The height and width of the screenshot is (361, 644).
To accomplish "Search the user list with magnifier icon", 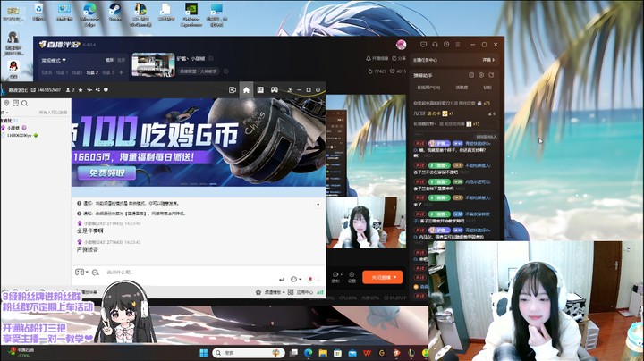I will (25, 103).
